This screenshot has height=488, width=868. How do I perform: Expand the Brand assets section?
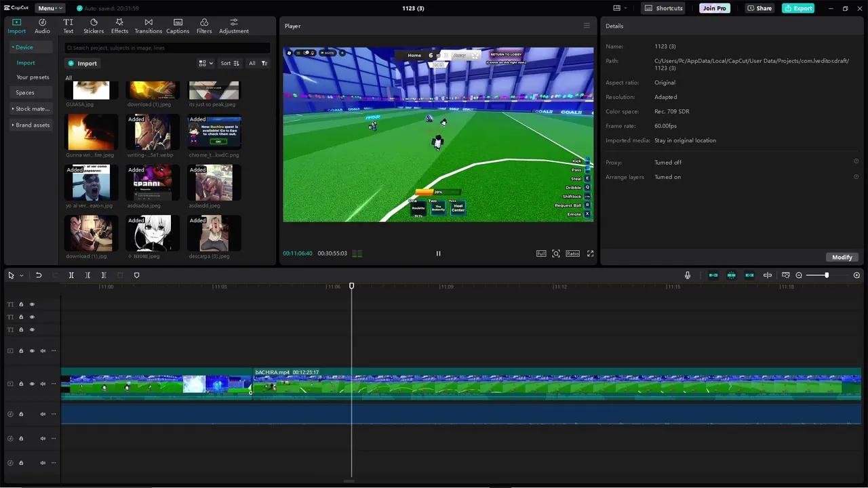(x=31, y=125)
